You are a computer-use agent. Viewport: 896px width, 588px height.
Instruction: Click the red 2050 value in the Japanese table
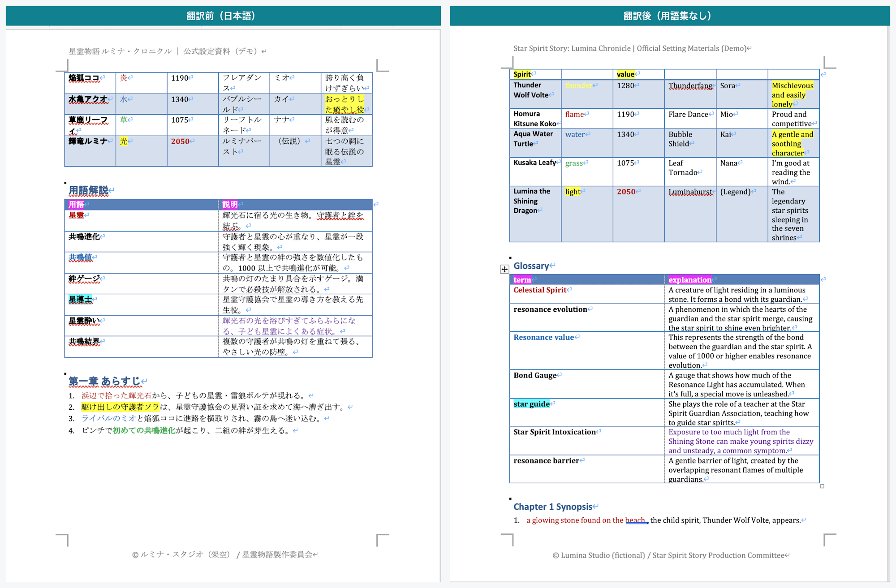pyautogui.click(x=180, y=141)
